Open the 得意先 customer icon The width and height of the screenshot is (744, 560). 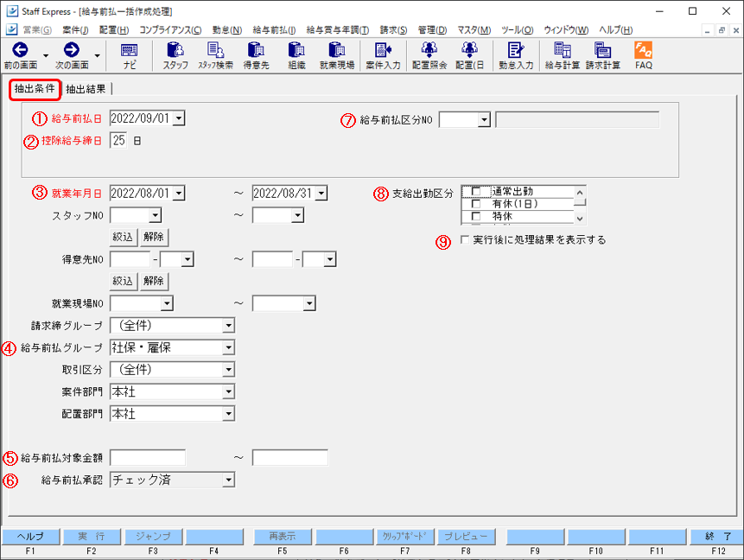[257, 50]
